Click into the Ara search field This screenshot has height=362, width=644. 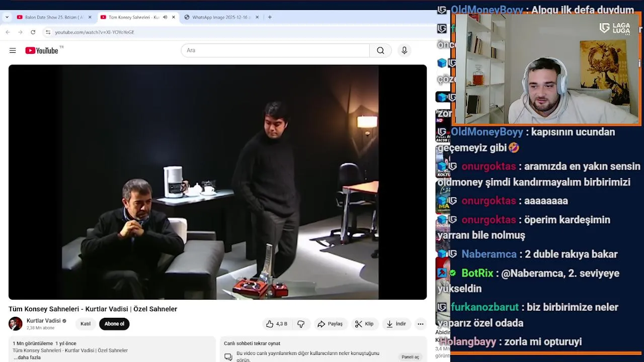pyautogui.click(x=275, y=50)
